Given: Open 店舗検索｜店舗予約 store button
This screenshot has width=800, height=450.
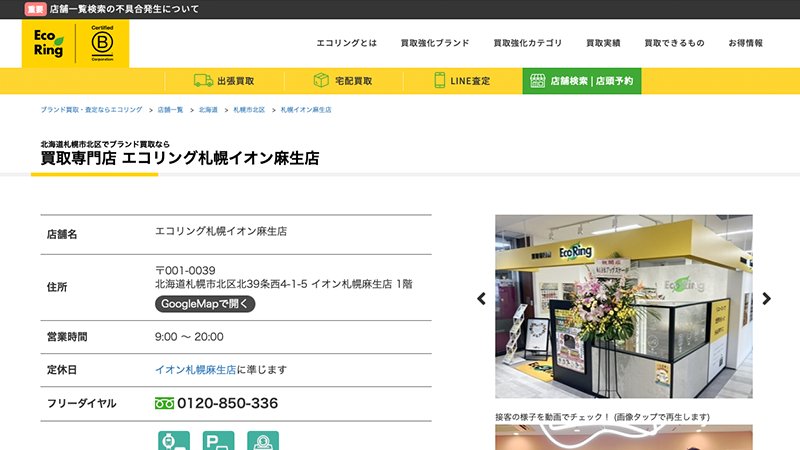Looking at the screenshot, I should click(581, 81).
